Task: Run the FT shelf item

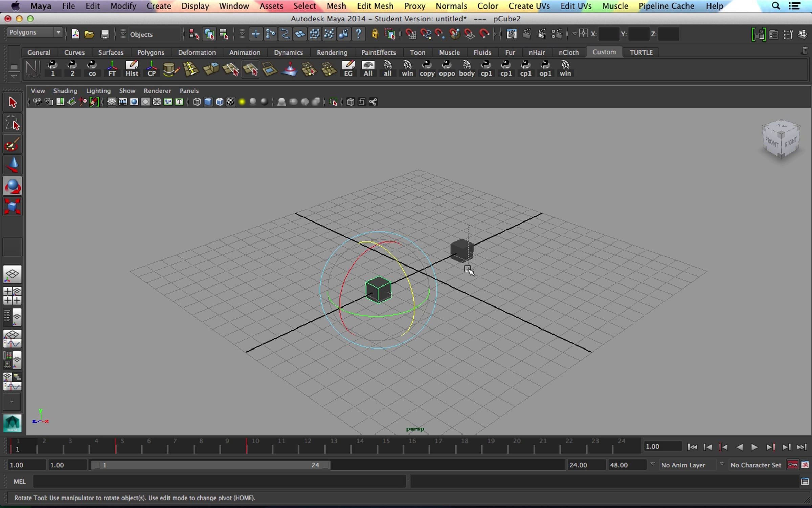Action: tap(112, 68)
